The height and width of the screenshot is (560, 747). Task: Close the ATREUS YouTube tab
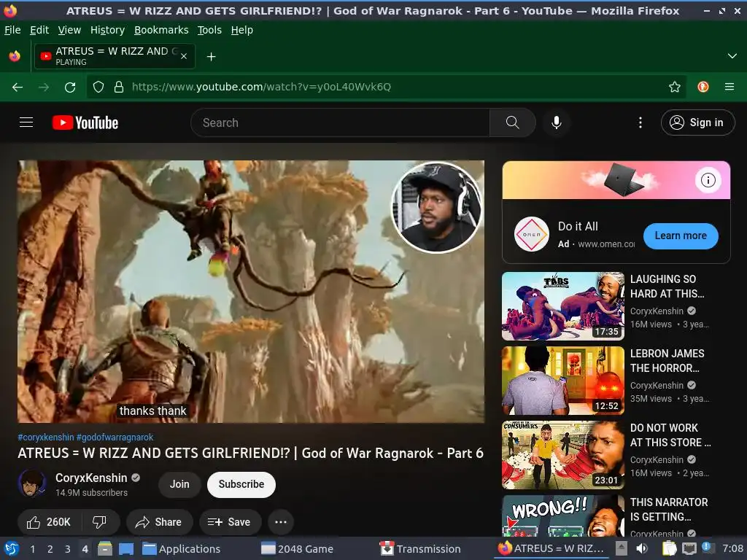(x=184, y=56)
